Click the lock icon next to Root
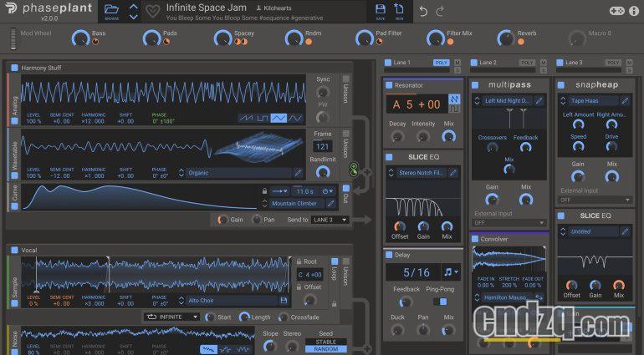 pos(299,261)
